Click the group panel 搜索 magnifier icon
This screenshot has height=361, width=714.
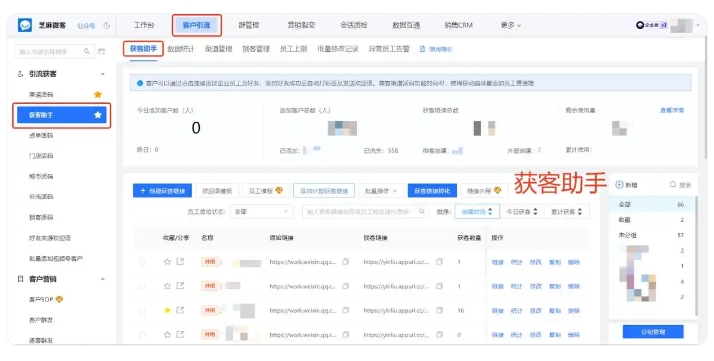click(x=673, y=185)
